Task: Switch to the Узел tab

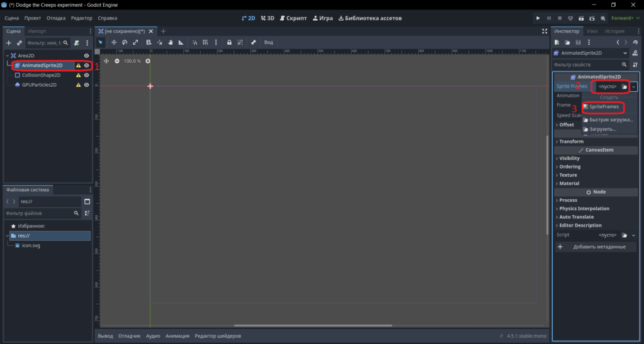Action: pyautogui.click(x=592, y=31)
